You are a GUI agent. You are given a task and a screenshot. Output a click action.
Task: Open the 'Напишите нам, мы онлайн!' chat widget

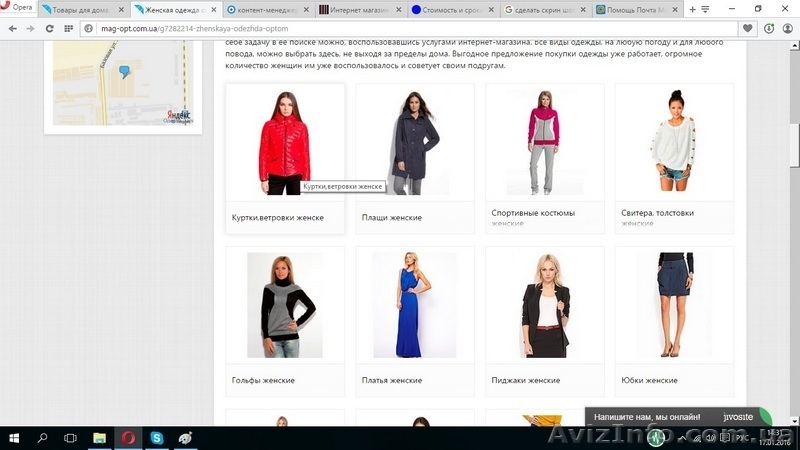tap(679, 417)
